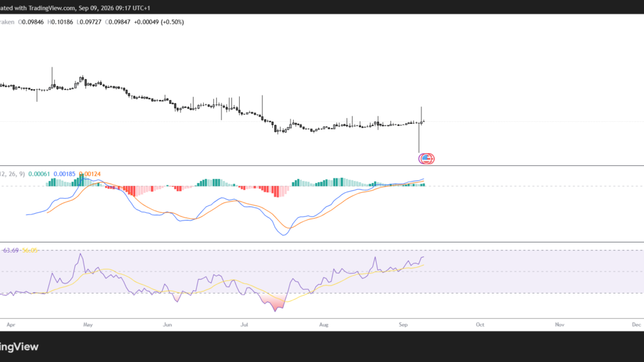Click the TradingView logo in footer
The image size is (644, 362).
(19, 347)
